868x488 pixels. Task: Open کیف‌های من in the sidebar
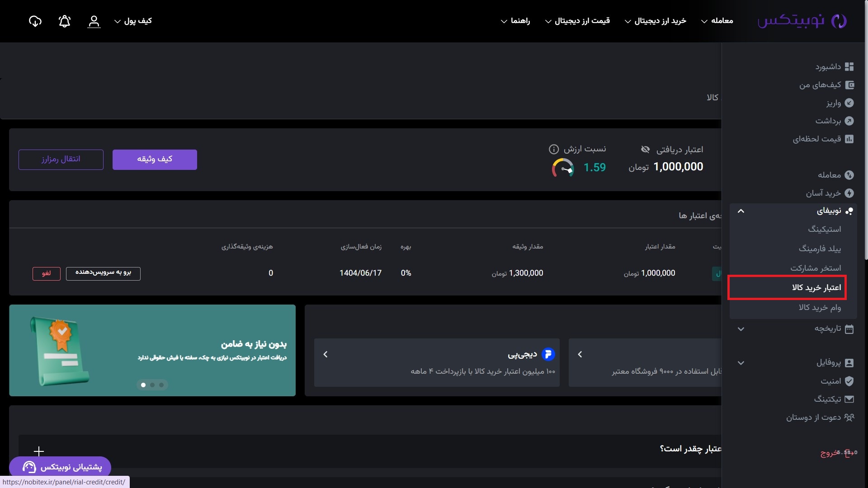pos(820,85)
